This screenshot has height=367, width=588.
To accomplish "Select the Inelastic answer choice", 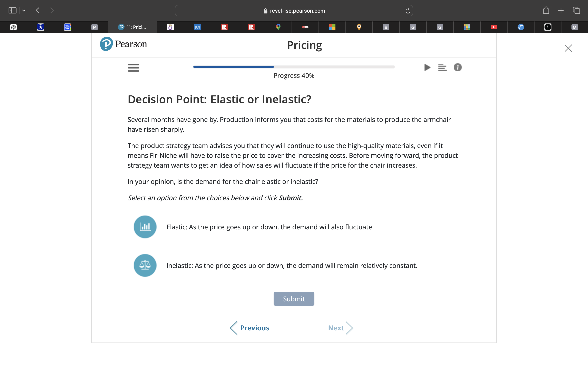I will (292, 265).
